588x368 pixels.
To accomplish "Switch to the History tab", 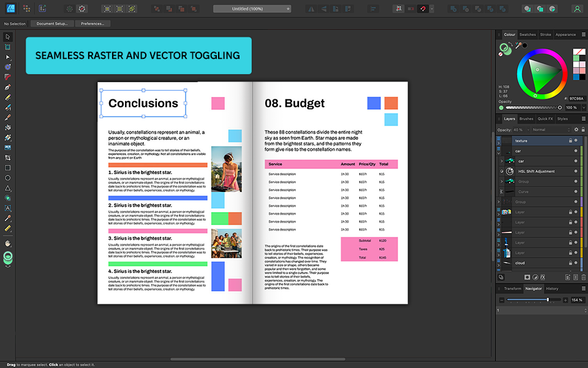I will [552, 288].
